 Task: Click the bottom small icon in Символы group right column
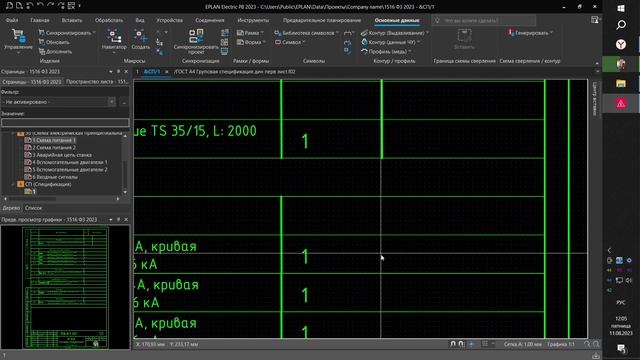[347, 51]
